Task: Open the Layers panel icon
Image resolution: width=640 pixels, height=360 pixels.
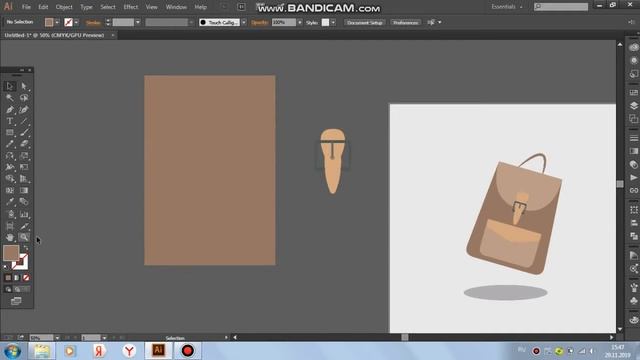Action: click(633, 106)
